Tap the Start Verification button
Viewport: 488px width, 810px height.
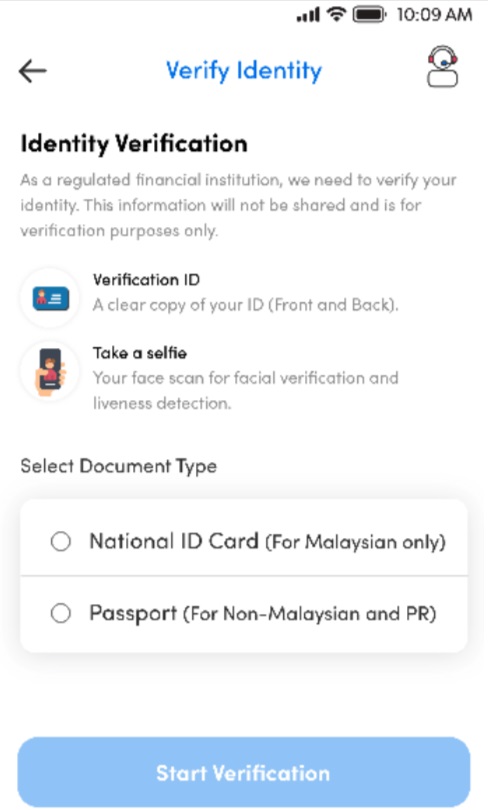(244, 772)
